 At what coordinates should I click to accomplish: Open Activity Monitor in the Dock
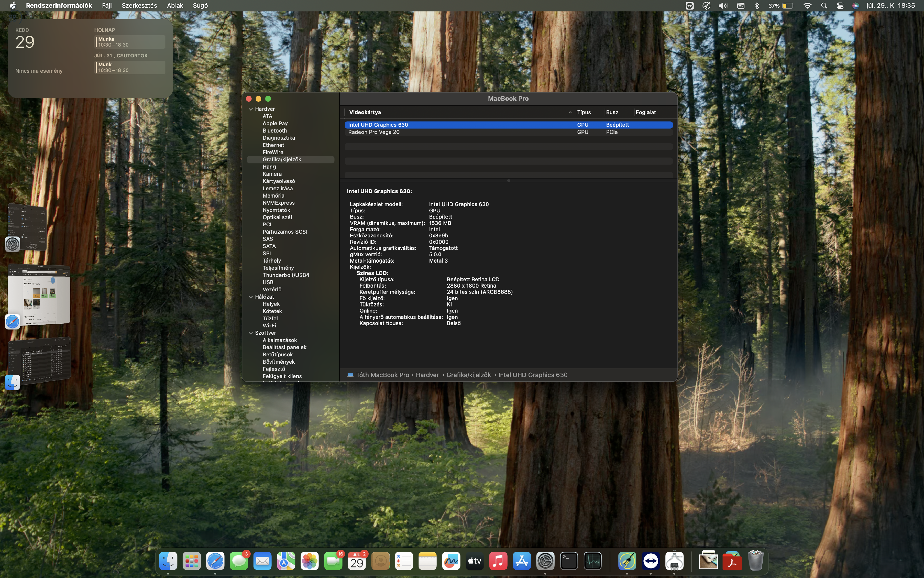coord(593,561)
